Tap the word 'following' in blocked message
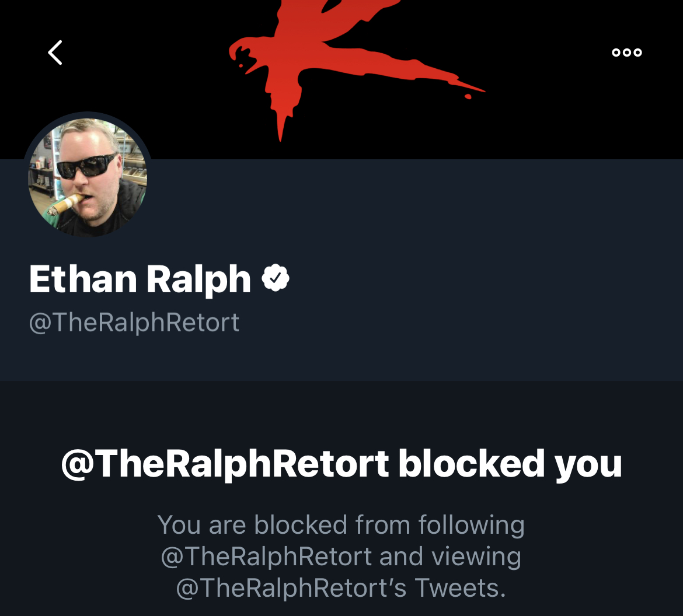This screenshot has height=616, width=683. click(x=471, y=526)
